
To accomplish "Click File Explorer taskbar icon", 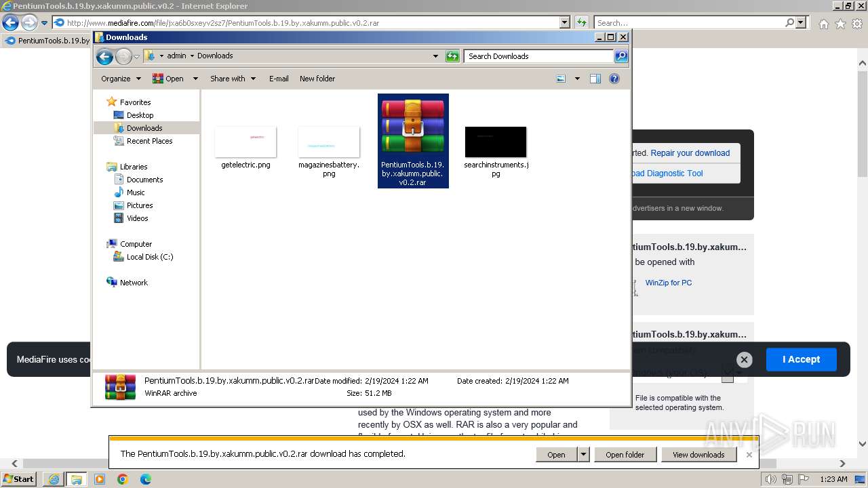I will 76,479.
